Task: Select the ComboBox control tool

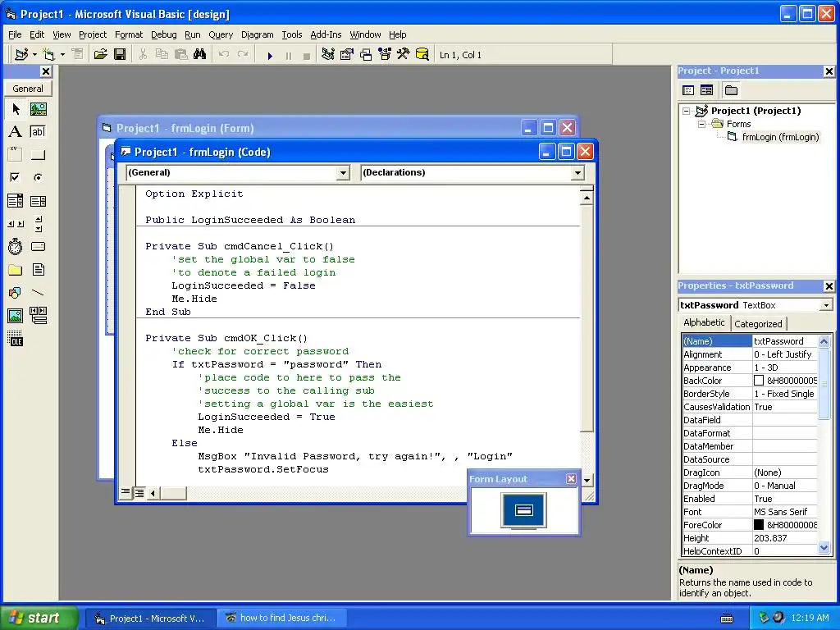Action: (16, 201)
